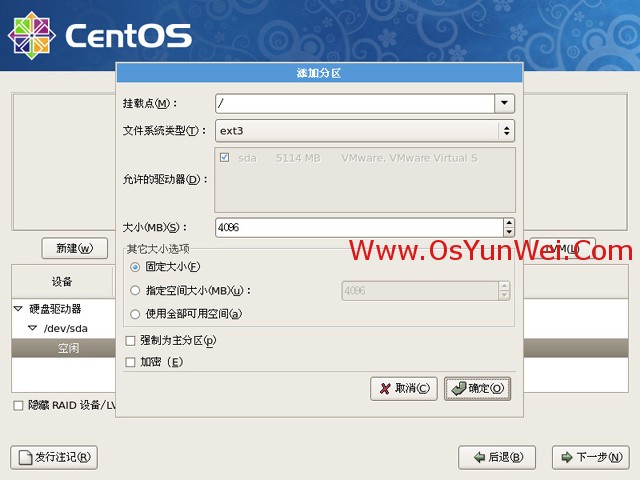Click the 新建 button
This screenshot has height=480, width=640.
[x=75, y=248]
